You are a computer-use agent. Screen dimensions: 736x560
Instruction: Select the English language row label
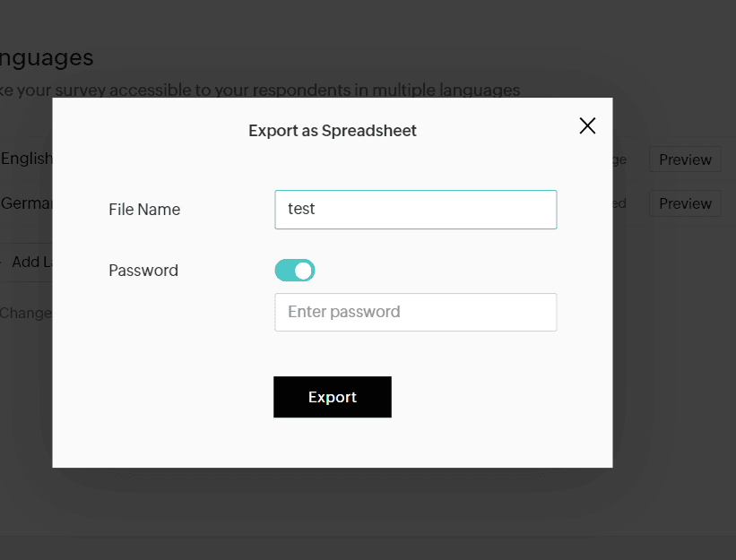(x=26, y=159)
